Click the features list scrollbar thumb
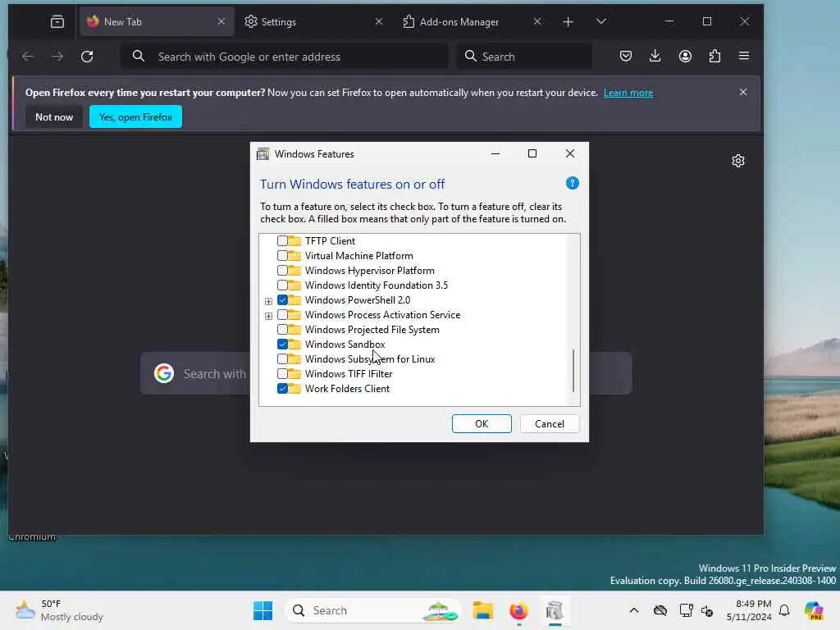This screenshot has width=840, height=630. (573, 370)
